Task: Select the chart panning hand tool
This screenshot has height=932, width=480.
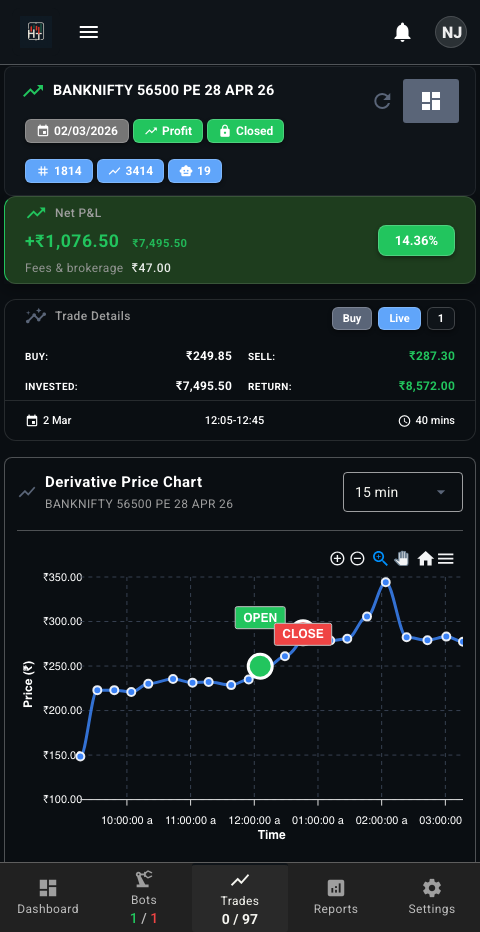Action: point(402,559)
